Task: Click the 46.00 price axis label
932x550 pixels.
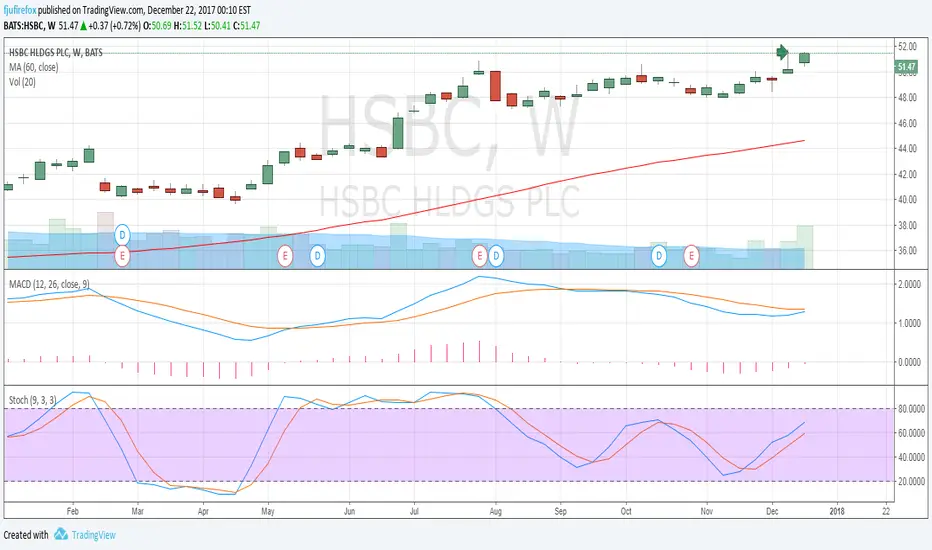Action: [907, 123]
